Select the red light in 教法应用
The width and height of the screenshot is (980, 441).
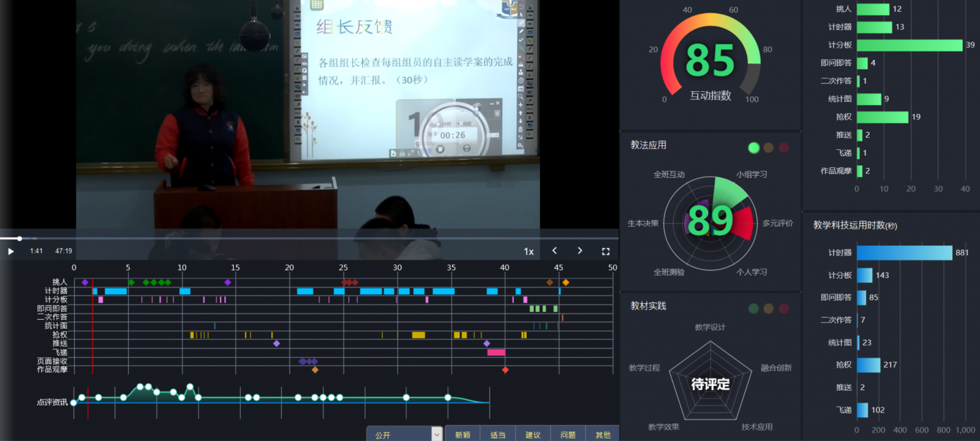784,148
